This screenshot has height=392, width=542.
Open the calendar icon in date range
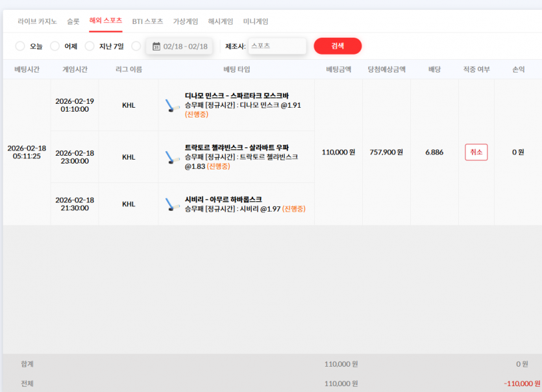click(156, 46)
